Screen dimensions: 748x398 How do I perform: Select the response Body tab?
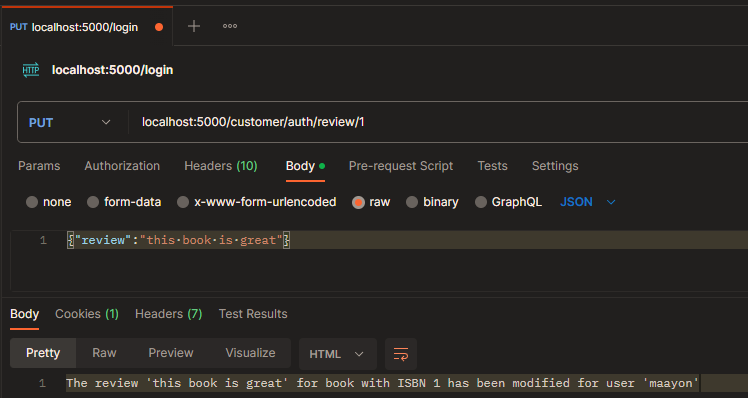pos(24,314)
